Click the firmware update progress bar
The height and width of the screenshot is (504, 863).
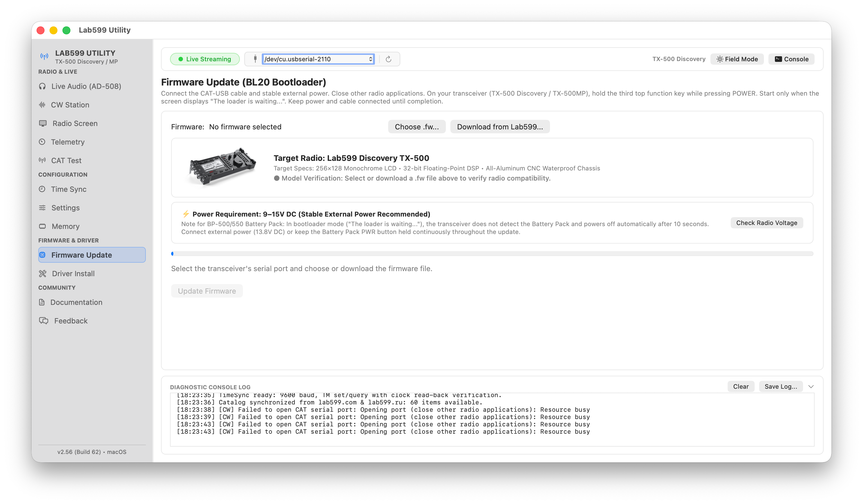(x=492, y=253)
